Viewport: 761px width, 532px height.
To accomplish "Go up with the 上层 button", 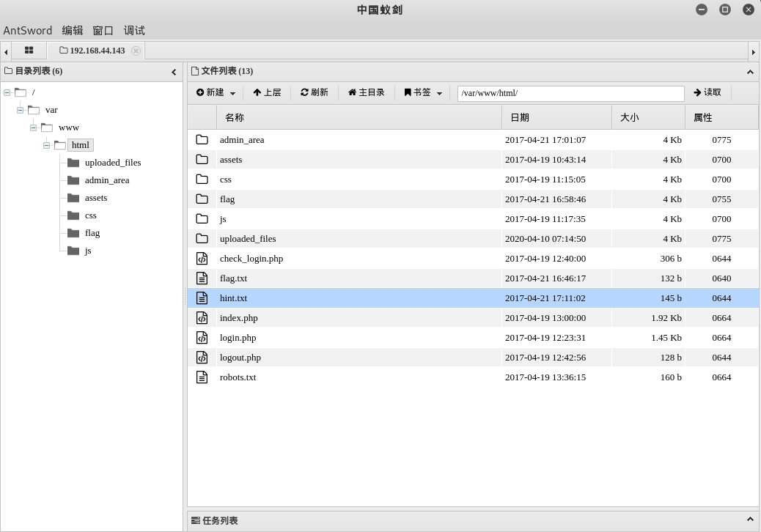I will (267, 92).
